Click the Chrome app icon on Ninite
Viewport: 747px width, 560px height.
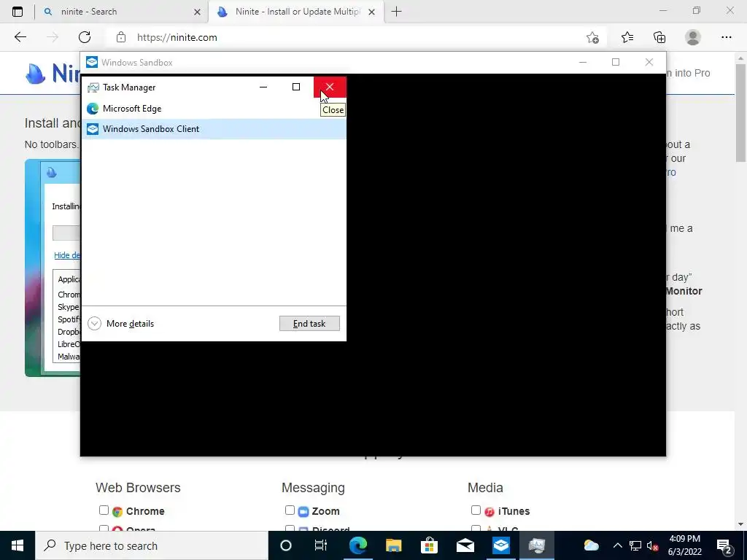click(x=117, y=512)
